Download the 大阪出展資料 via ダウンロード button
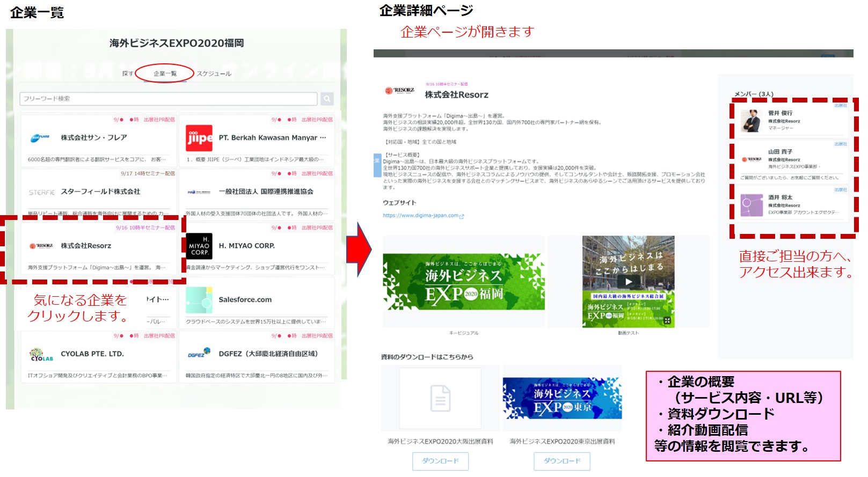The height and width of the screenshot is (477, 868). (440, 461)
